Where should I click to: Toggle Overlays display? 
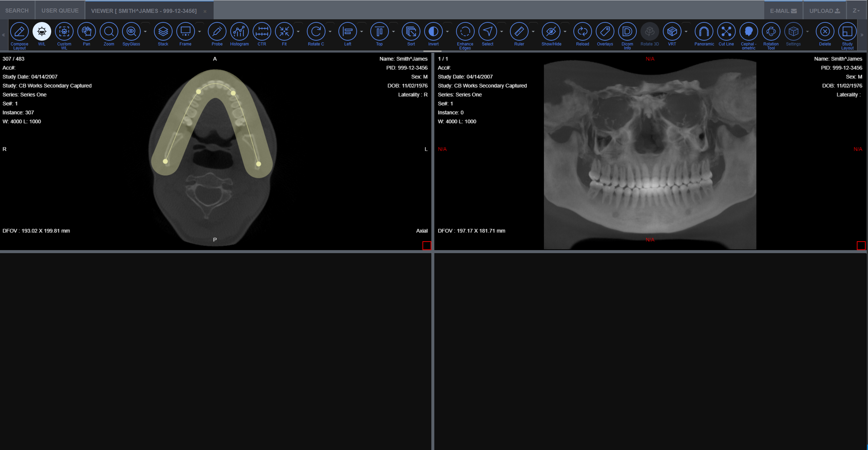point(605,32)
